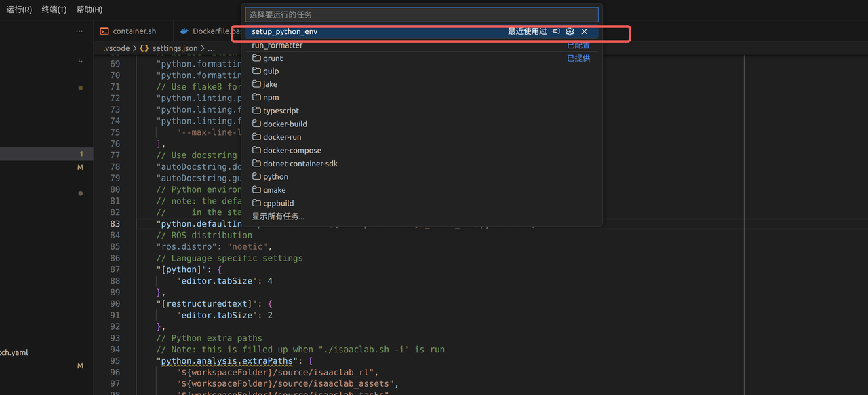Run the setup_python_env task
The image size is (868, 395).
point(422,31)
